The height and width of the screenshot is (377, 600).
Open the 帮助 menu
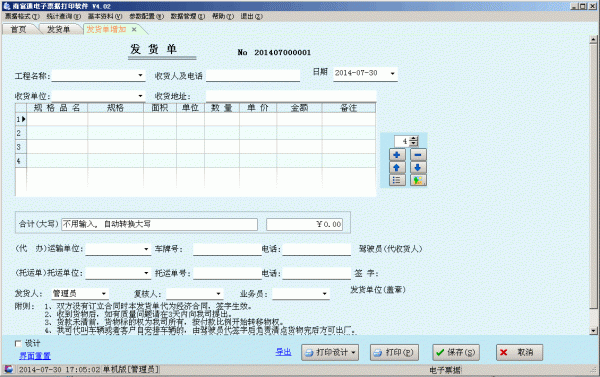pos(223,16)
